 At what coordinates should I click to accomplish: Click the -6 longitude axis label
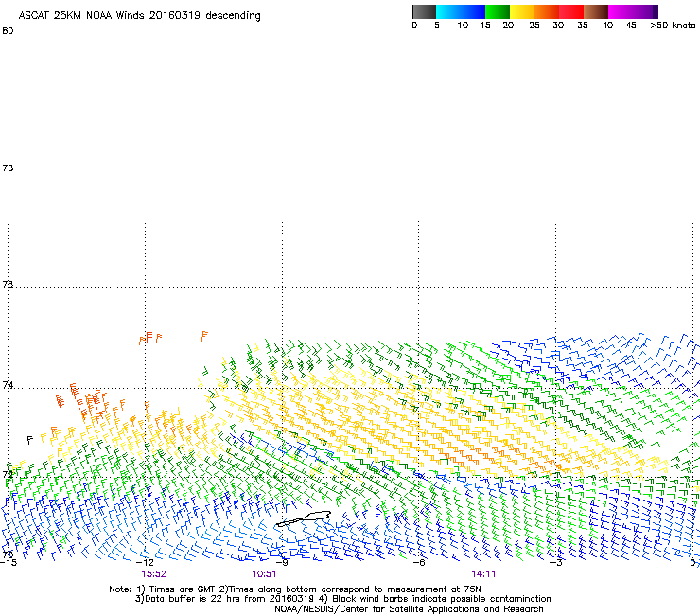coord(418,562)
